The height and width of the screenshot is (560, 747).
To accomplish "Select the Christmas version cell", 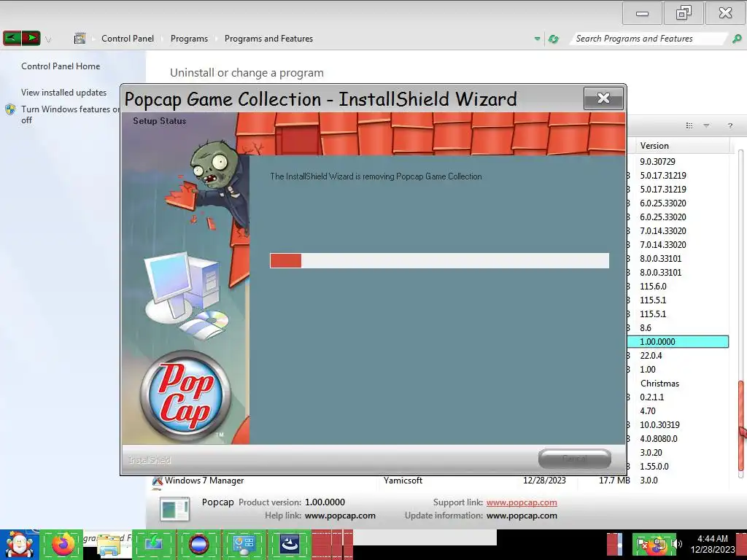I will point(659,384).
